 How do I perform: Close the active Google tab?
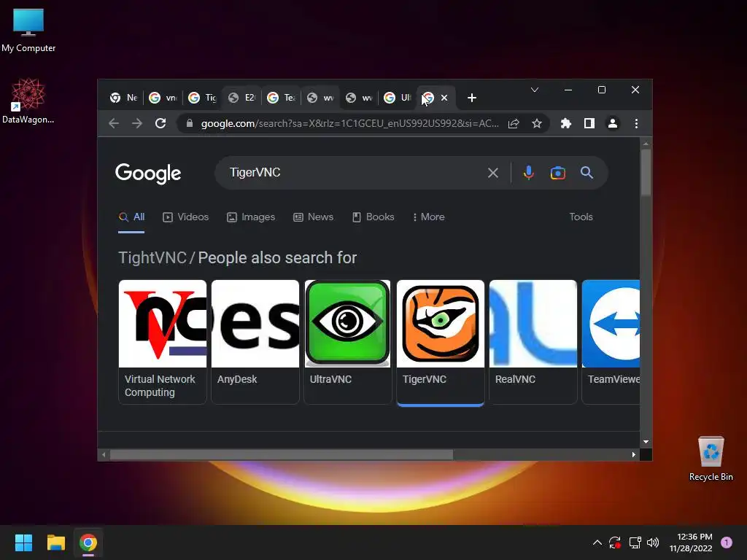coord(444,98)
